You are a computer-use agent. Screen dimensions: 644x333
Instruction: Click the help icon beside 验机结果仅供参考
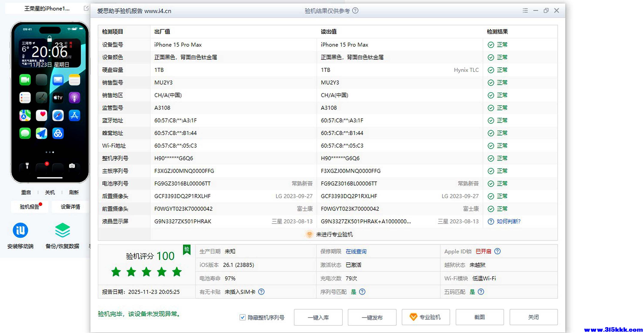point(355,11)
